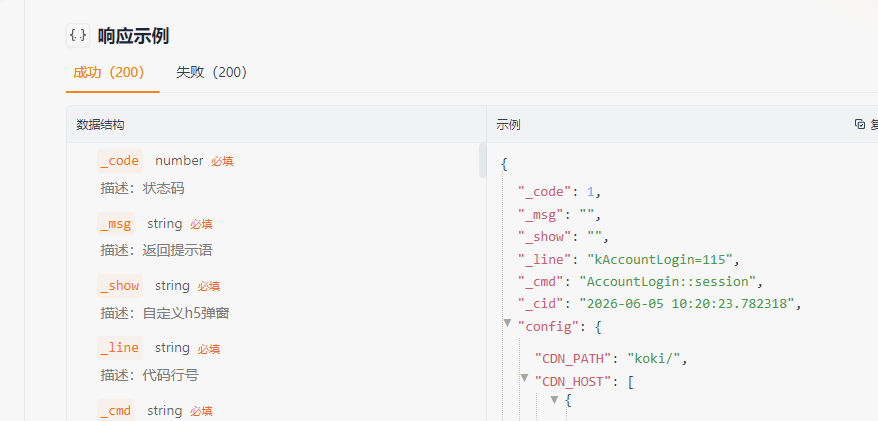Image resolution: width=878 pixels, height=421 pixels.
Task: Click the 必填 label next to _code
Action: click(x=222, y=161)
